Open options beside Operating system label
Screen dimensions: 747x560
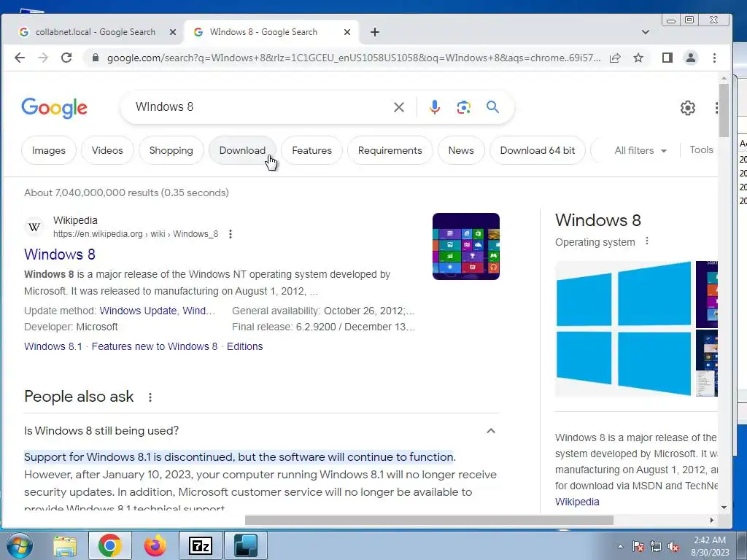click(x=647, y=241)
